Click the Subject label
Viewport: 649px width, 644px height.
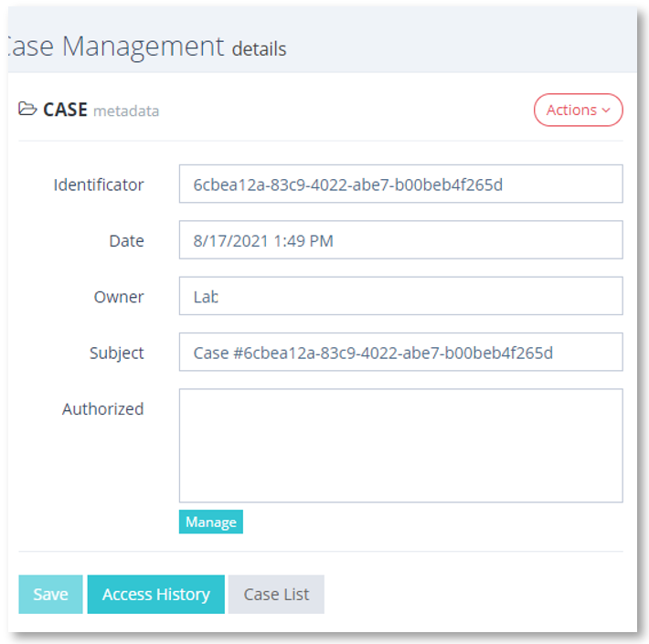pyautogui.click(x=117, y=354)
